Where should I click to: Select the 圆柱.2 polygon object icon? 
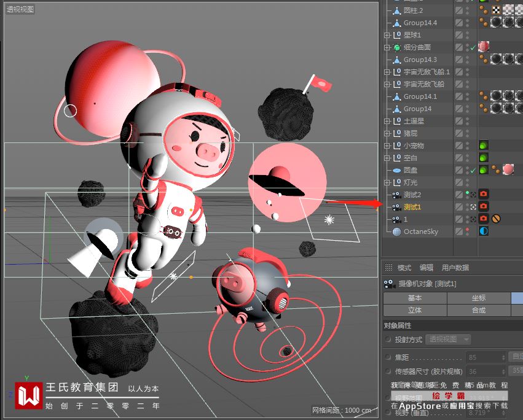click(396, 10)
